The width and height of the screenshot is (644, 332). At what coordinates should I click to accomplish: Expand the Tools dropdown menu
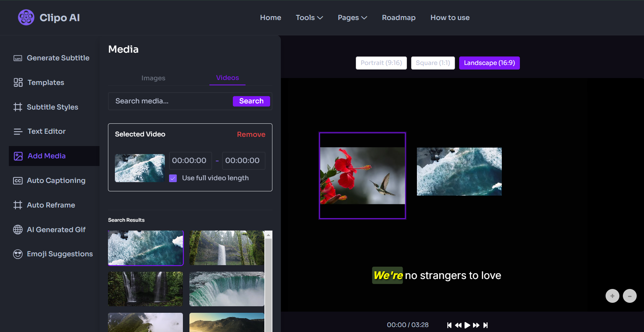click(x=309, y=18)
